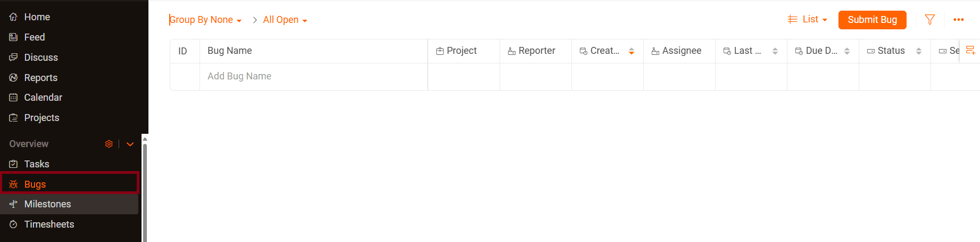The image size is (980, 242).
Task: Open the three-dots more options menu
Action: point(958,20)
